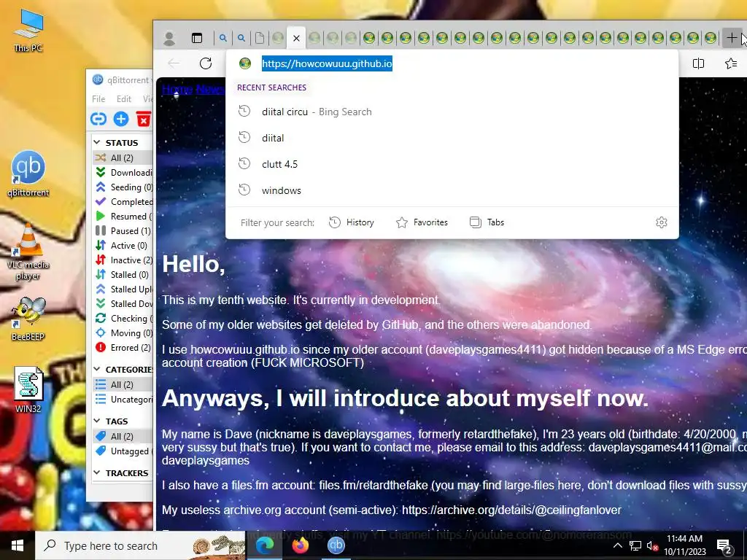The height and width of the screenshot is (560, 747).
Task: Close the active Edge tab
Action: point(296,38)
